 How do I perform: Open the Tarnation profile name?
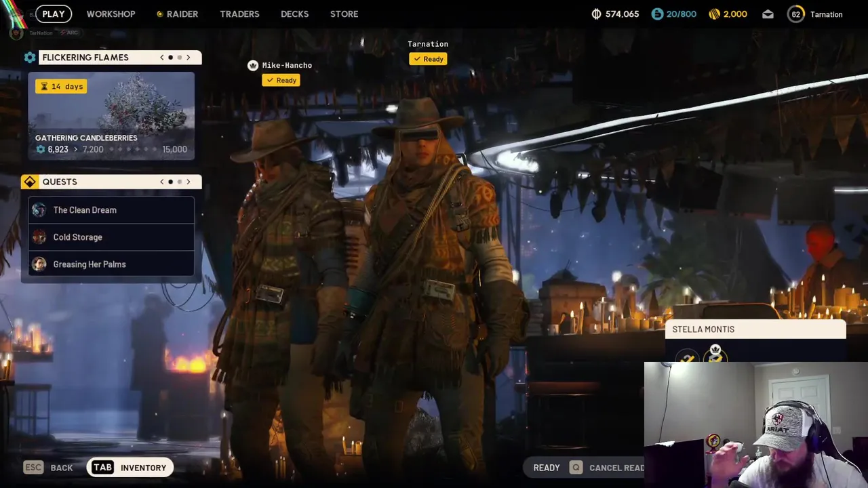[x=826, y=14]
